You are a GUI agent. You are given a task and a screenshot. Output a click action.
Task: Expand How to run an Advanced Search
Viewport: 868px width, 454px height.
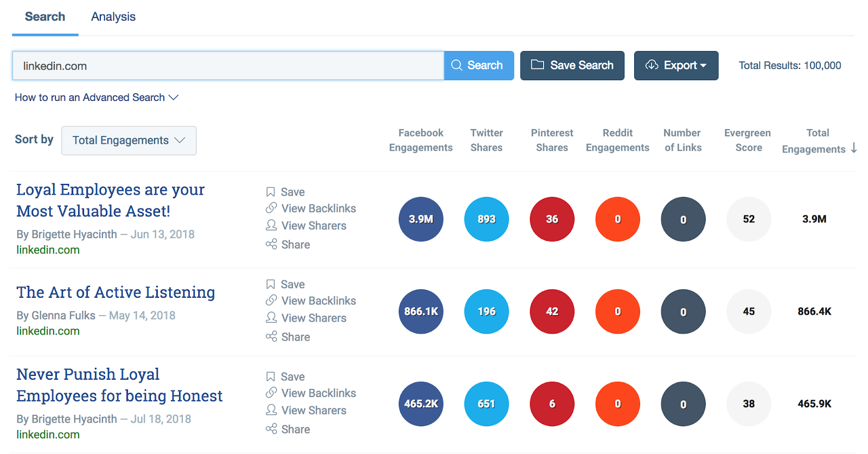97,98
